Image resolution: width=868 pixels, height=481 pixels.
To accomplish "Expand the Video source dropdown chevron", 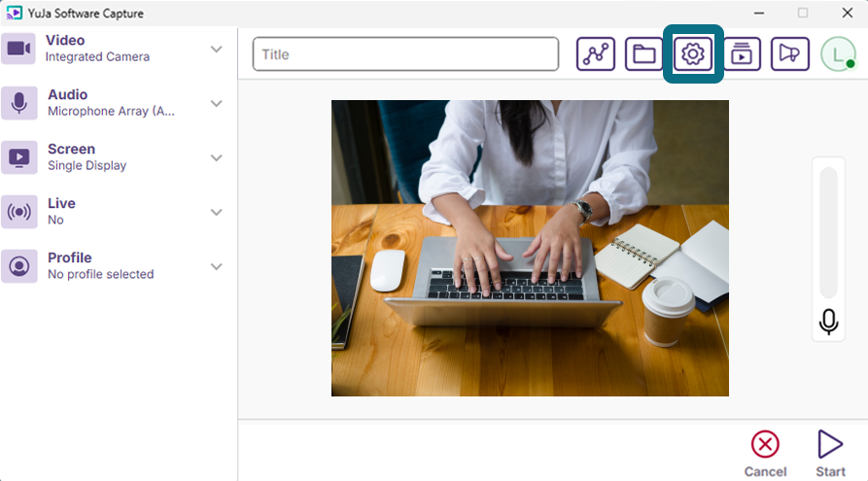I will click(x=217, y=50).
